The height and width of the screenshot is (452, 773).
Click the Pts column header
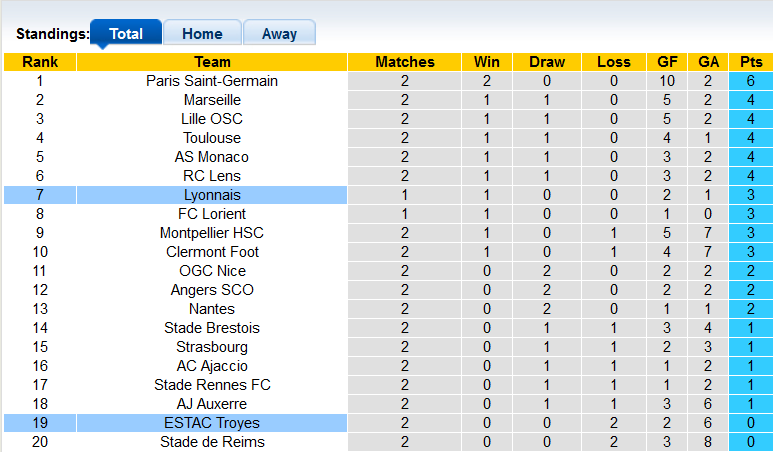click(x=750, y=62)
